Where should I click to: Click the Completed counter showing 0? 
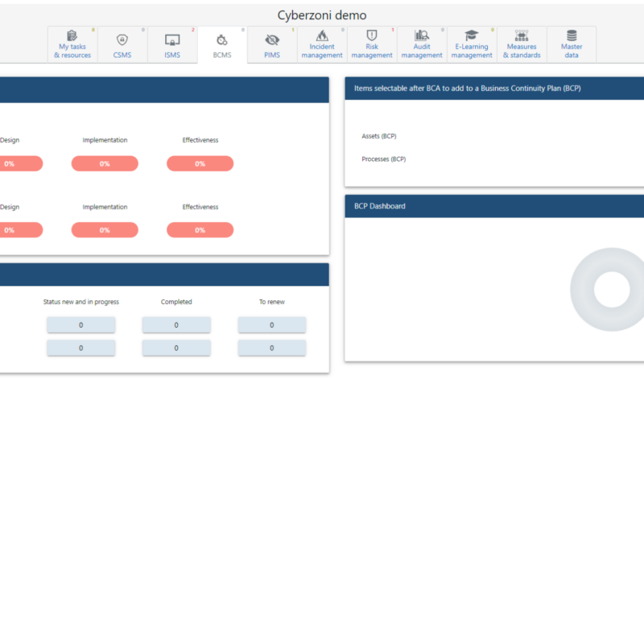tap(176, 324)
